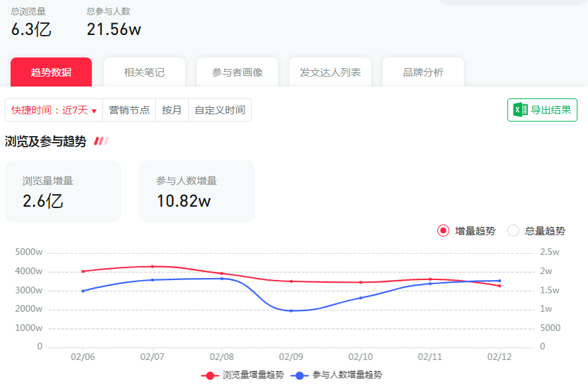Switch to the 趋势数据 tab
Image resolution: width=588 pixels, height=391 pixels.
pos(51,72)
